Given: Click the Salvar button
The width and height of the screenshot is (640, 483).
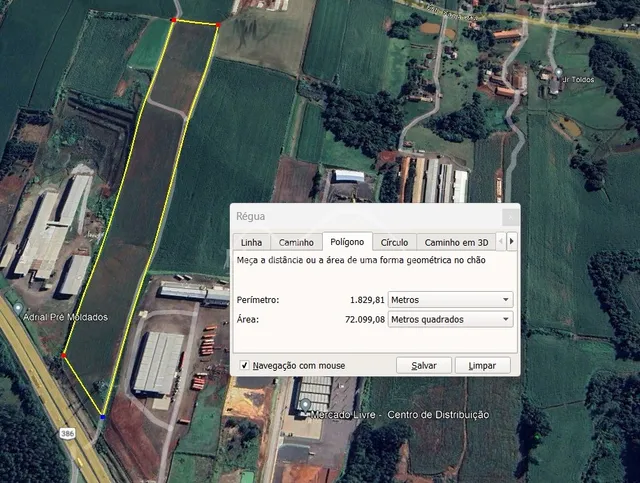Looking at the screenshot, I should [424, 365].
